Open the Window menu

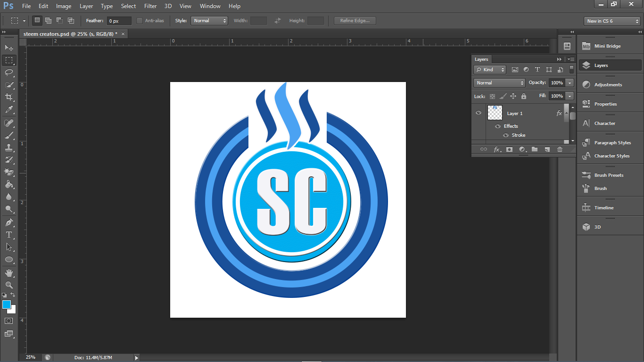(x=210, y=6)
